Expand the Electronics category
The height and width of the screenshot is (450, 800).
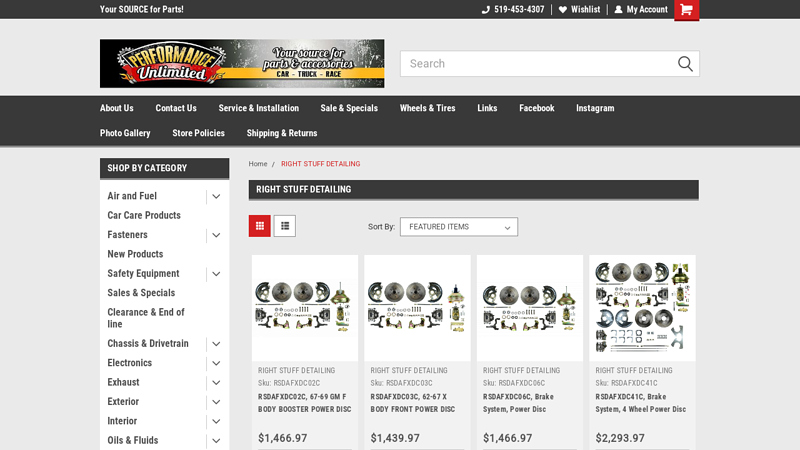click(x=216, y=363)
